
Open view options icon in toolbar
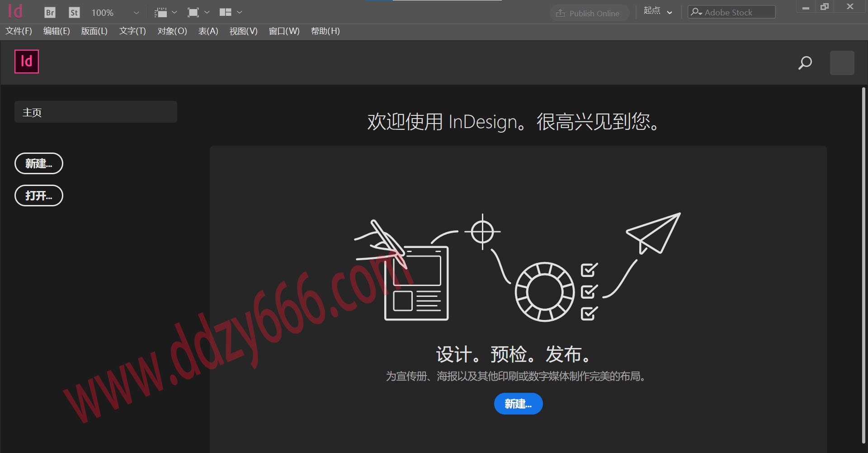(160, 13)
